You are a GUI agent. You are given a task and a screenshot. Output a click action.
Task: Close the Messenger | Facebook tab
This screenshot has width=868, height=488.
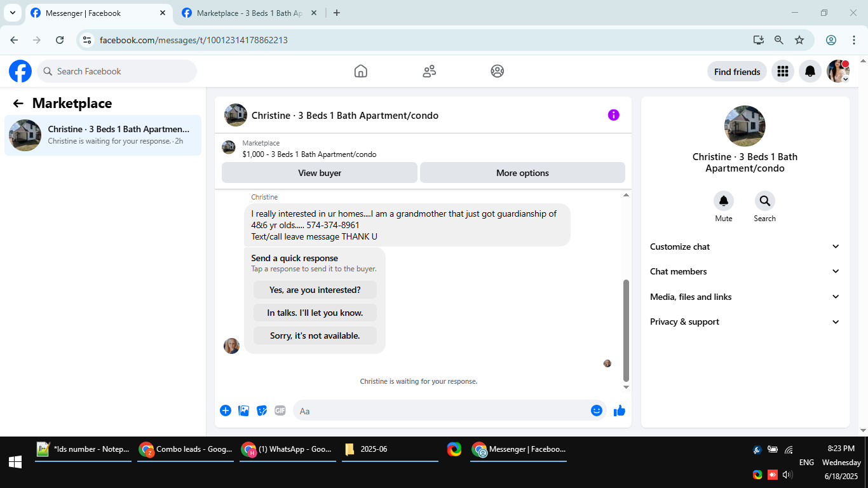(163, 13)
